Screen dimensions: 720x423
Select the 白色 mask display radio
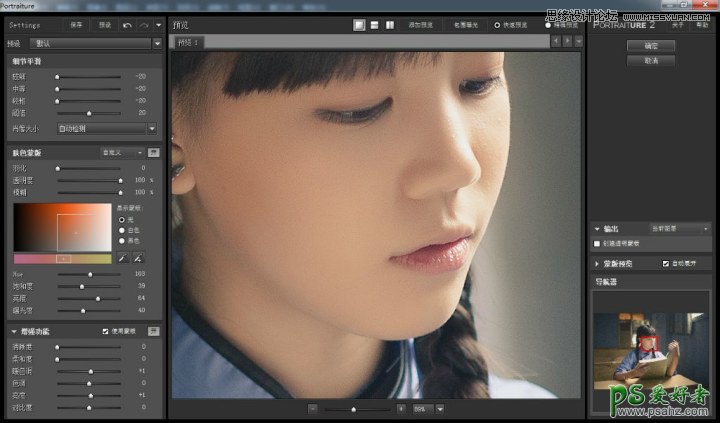(122, 229)
